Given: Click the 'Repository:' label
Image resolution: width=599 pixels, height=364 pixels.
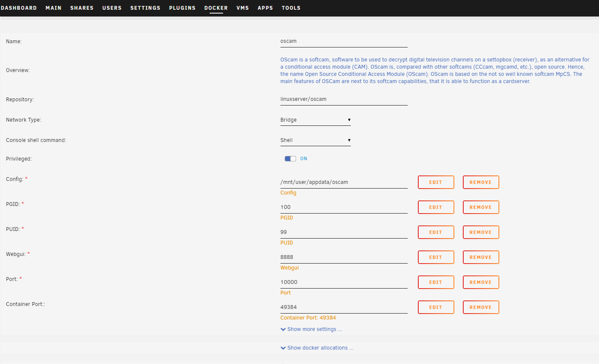Looking at the screenshot, I should pyautogui.click(x=20, y=100).
